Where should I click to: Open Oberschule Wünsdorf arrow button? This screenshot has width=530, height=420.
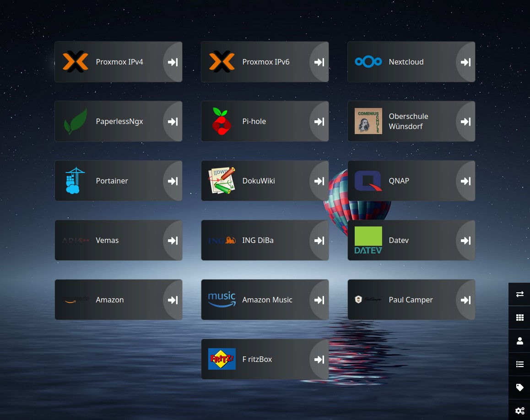(465, 122)
